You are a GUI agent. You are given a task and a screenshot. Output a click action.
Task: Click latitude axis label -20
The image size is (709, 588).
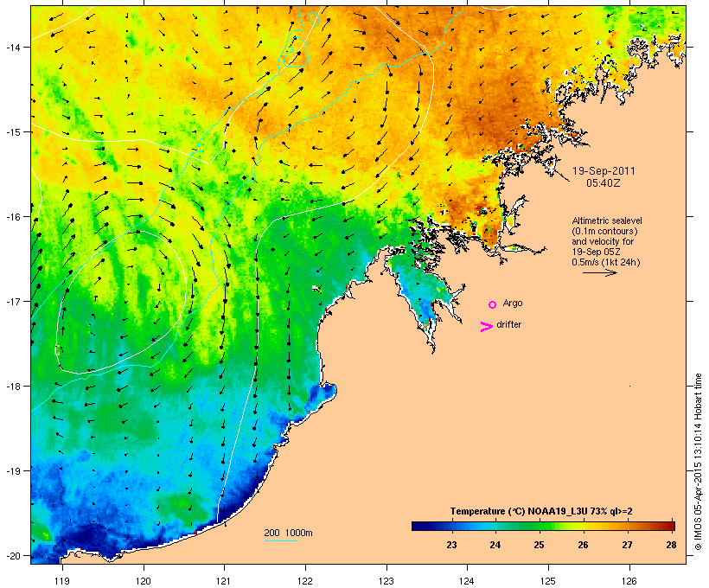(13, 556)
